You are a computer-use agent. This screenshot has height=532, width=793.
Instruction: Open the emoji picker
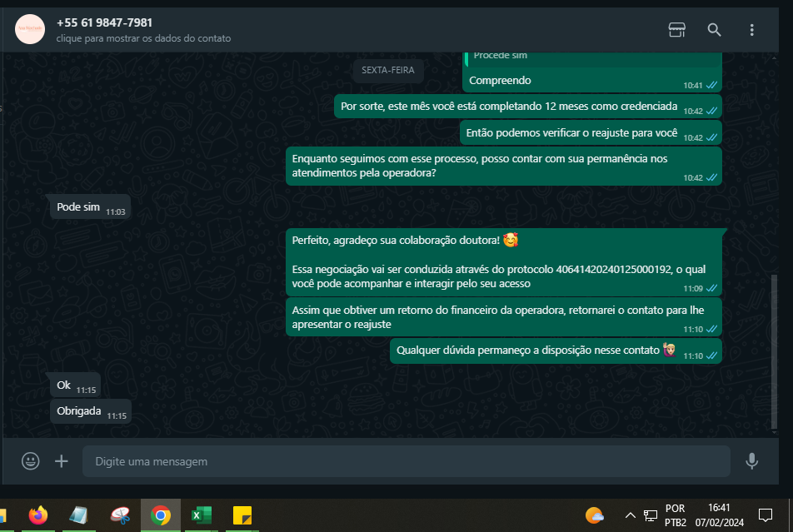tap(30, 461)
